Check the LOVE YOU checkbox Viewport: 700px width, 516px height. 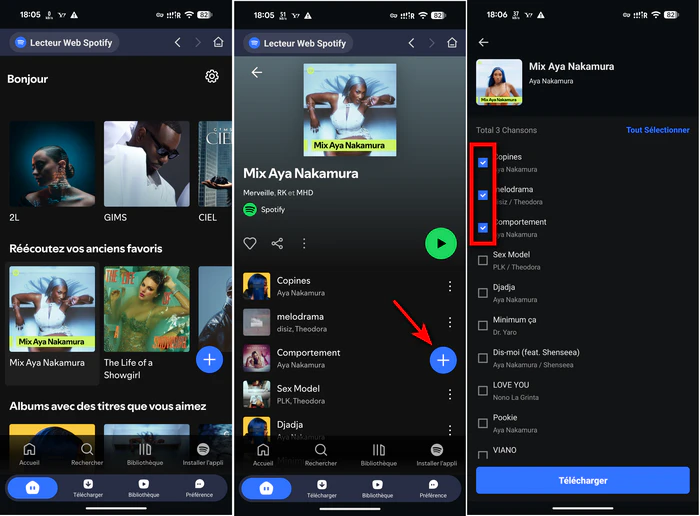(483, 391)
